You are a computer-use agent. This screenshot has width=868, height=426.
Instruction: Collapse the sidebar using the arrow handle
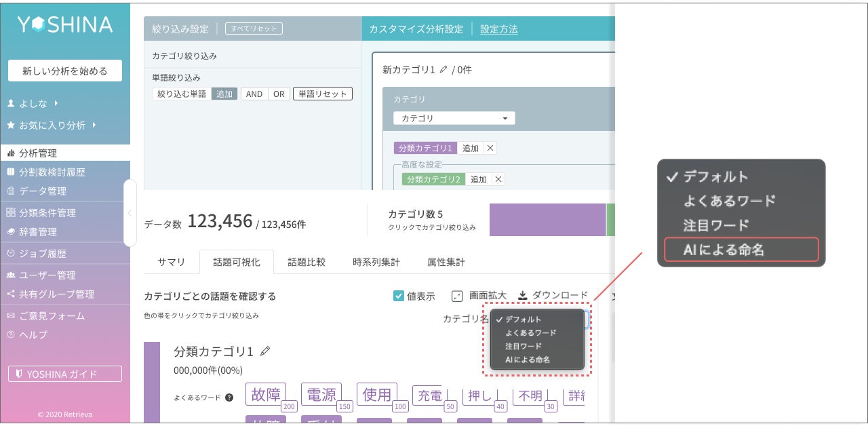tap(130, 213)
